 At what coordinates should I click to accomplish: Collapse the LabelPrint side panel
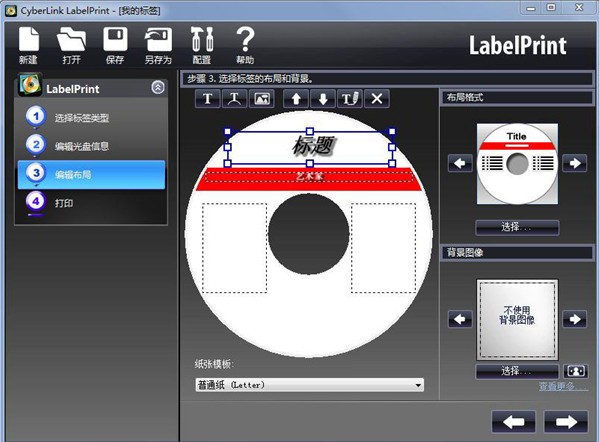158,87
